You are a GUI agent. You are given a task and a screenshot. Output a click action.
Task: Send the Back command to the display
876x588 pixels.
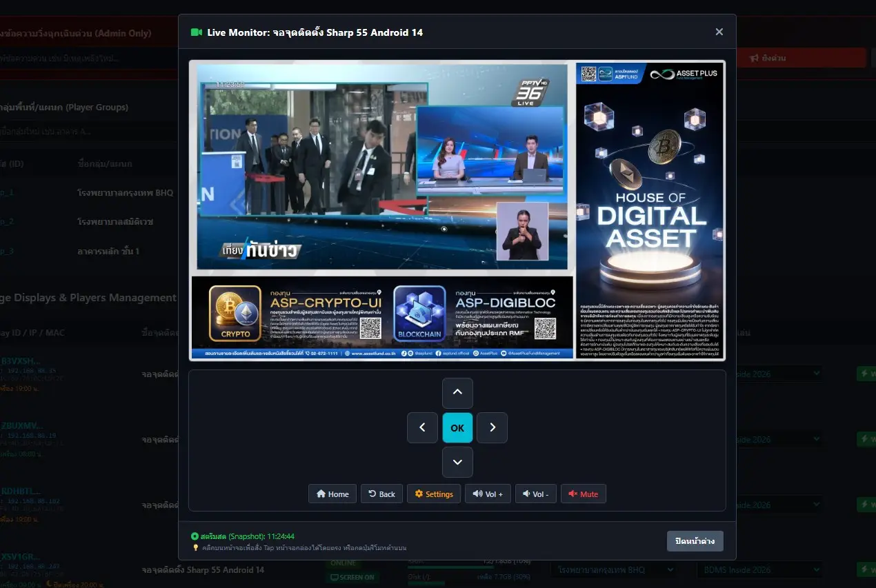381,494
